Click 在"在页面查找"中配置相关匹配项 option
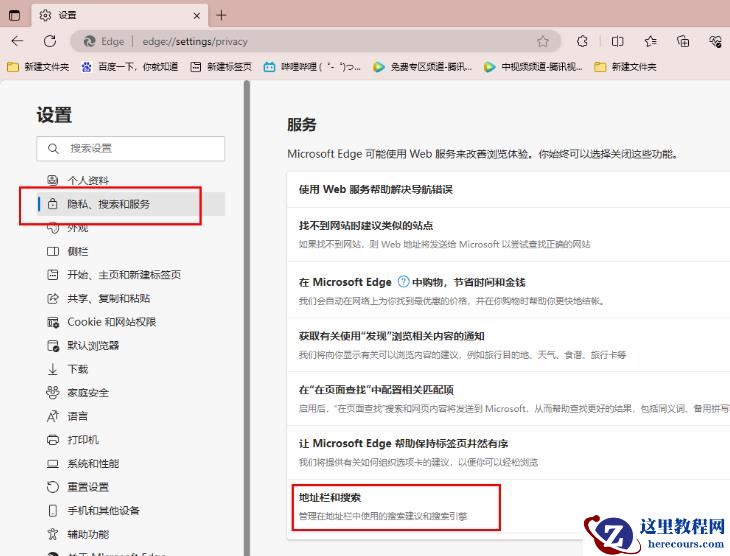The width and height of the screenshot is (730, 556). (508, 399)
